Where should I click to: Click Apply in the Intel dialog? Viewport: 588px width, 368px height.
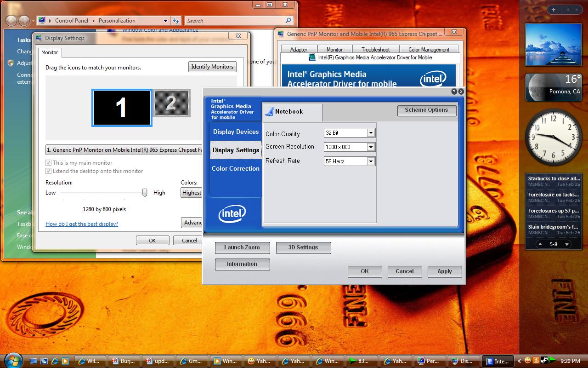coord(445,271)
